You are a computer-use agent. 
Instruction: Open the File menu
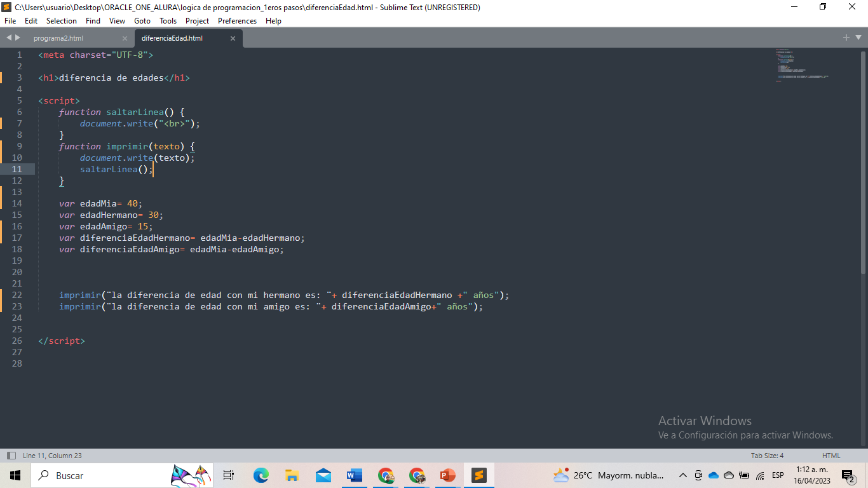[10, 21]
